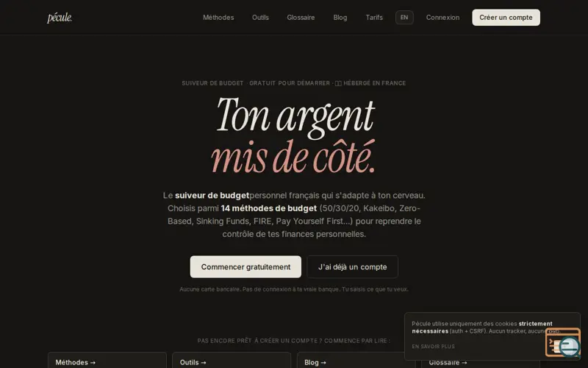Click the Créer un compte button
Image resolution: width=588 pixels, height=368 pixels.
point(506,18)
